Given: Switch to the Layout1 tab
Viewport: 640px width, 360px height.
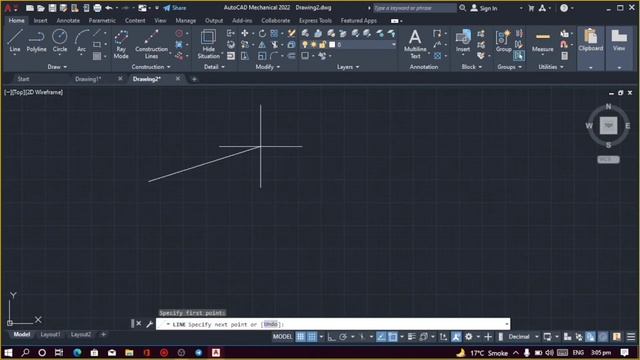Looking at the screenshot, I should [x=50, y=334].
